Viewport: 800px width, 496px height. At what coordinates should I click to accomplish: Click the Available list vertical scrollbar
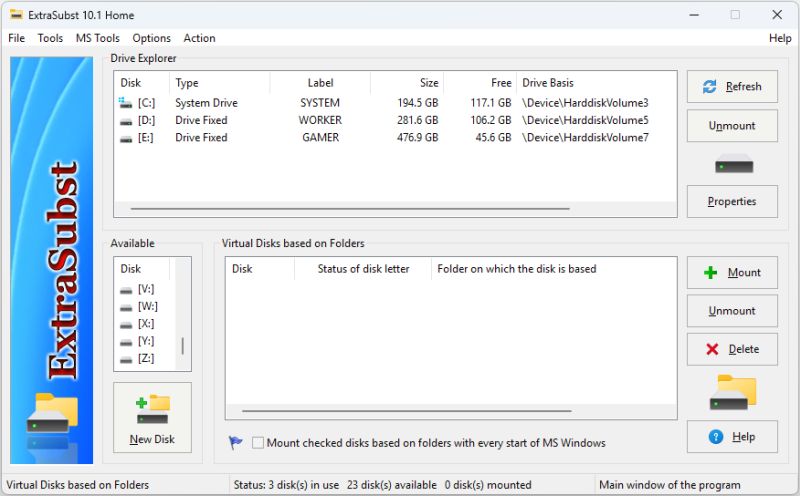[x=182, y=346]
